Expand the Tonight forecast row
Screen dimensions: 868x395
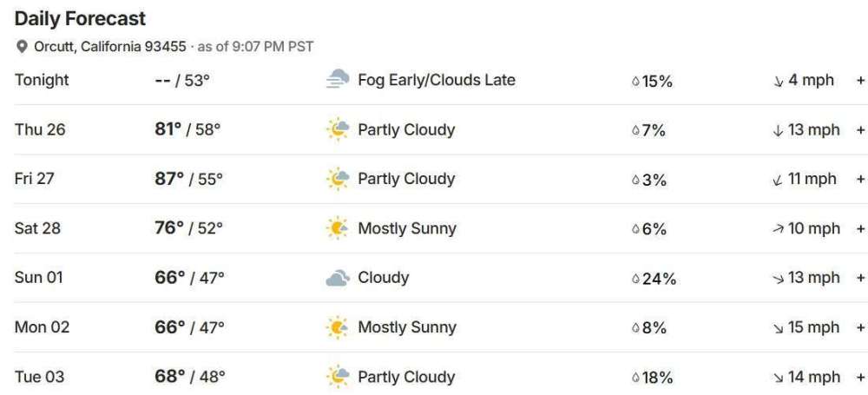pyautogui.click(x=860, y=81)
